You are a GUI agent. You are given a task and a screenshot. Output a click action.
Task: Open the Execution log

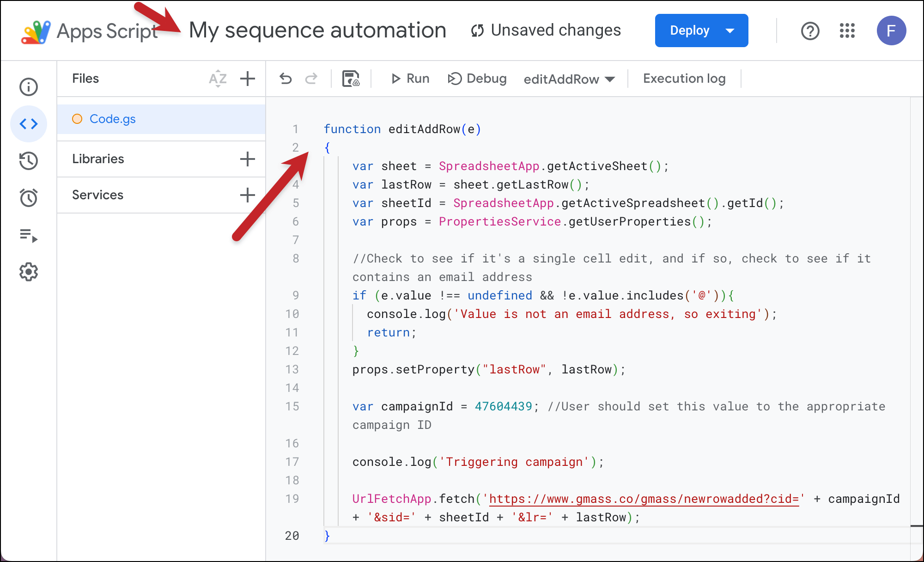click(x=684, y=79)
